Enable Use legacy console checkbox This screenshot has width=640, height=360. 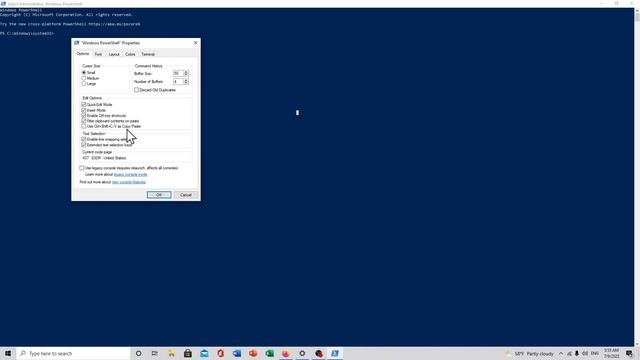[x=82, y=168]
